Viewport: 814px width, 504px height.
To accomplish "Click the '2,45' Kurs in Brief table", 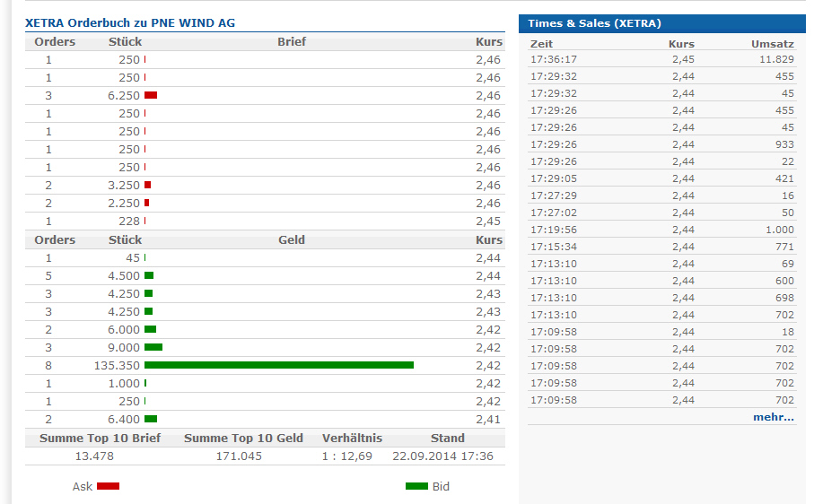I will (x=488, y=221).
